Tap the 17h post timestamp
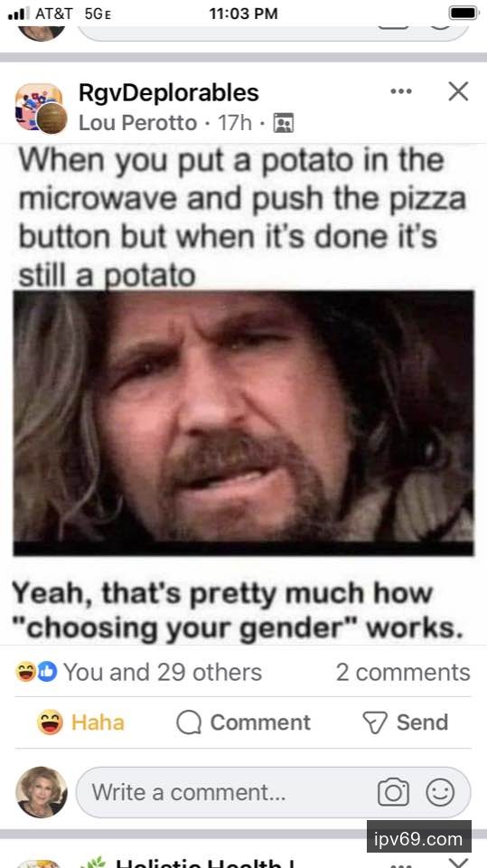487x868 pixels. [x=235, y=122]
